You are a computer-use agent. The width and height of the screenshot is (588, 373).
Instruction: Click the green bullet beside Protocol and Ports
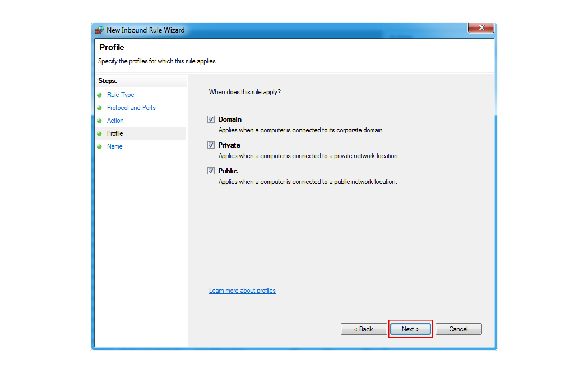click(x=100, y=108)
